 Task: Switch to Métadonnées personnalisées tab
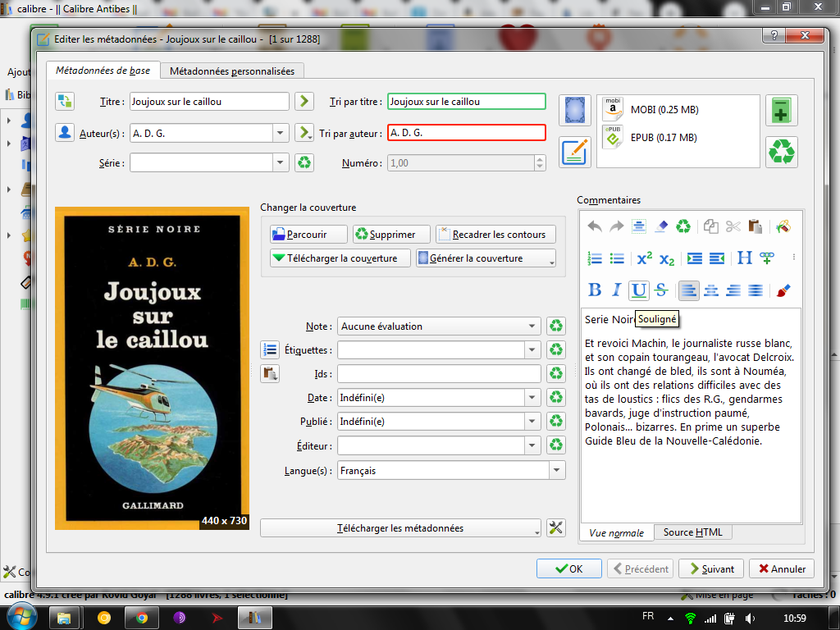tap(232, 71)
